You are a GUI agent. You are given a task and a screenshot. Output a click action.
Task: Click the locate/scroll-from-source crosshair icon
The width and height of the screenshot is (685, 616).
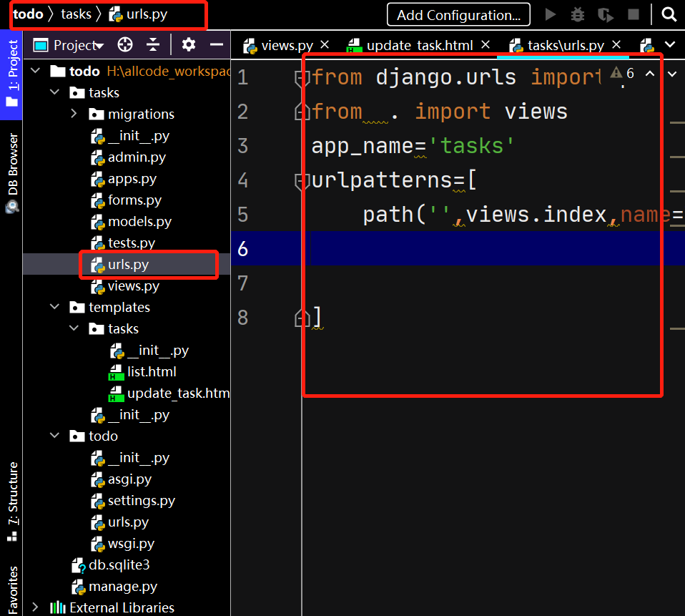[x=125, y=44]
